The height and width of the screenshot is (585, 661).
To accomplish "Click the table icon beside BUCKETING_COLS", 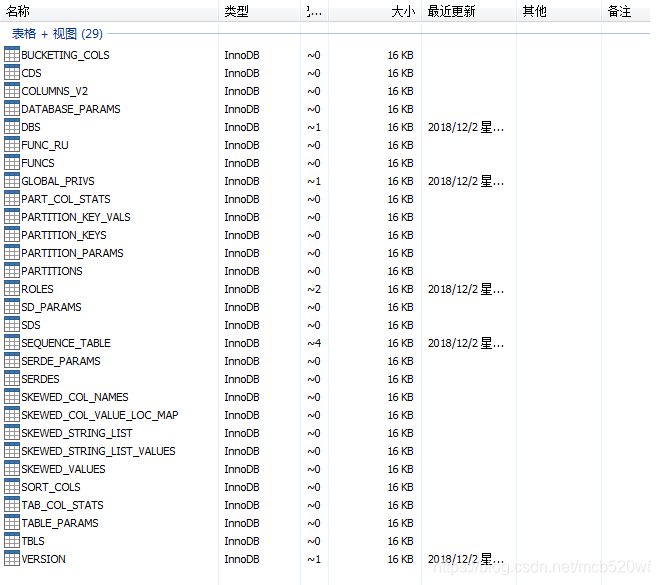I will [x=12, y=54].
